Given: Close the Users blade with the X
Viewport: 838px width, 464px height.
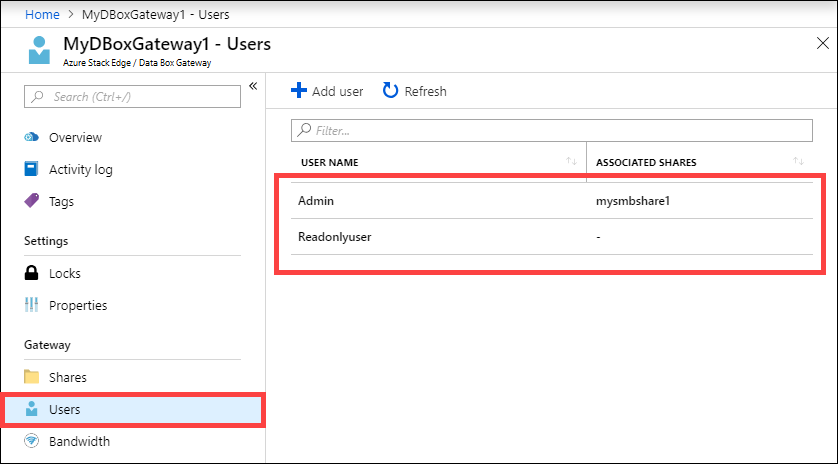Looking at the screenshot, I should (823, 43).
